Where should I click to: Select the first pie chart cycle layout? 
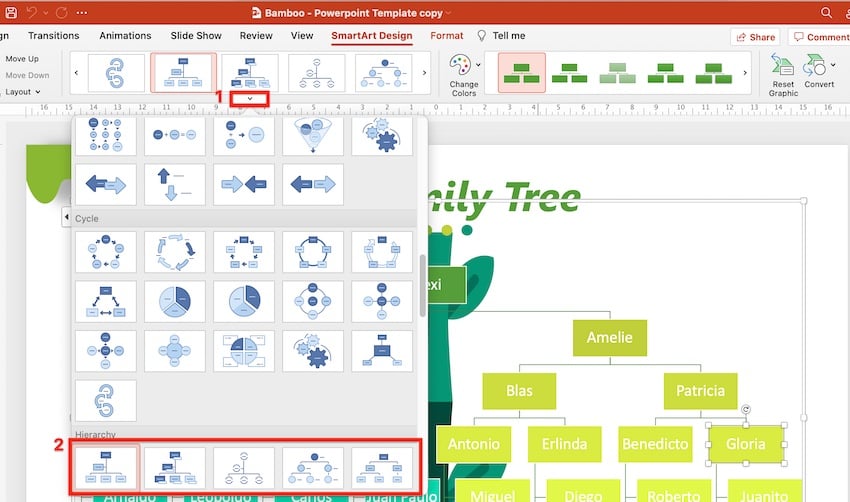point(175,301)
